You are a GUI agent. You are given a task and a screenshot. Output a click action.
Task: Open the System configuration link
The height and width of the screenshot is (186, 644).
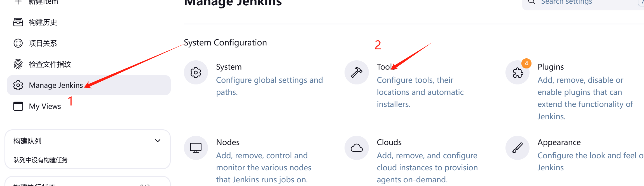[229, 67]
